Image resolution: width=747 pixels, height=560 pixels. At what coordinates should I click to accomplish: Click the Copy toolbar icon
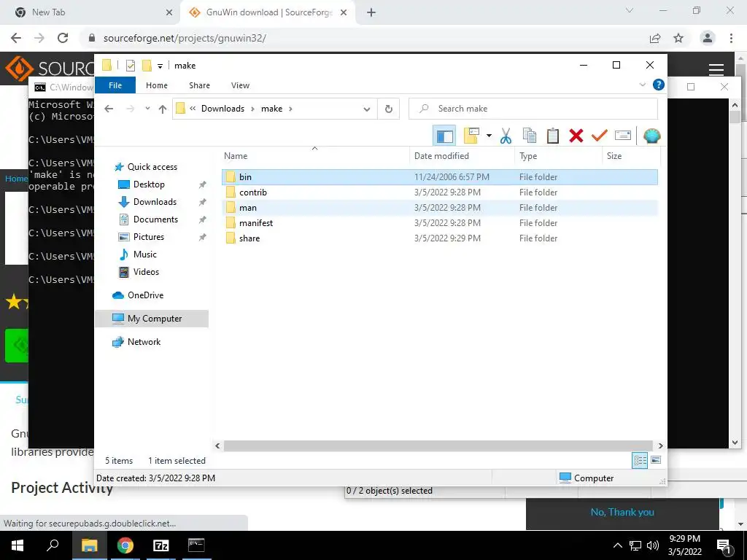click(530, 136)
